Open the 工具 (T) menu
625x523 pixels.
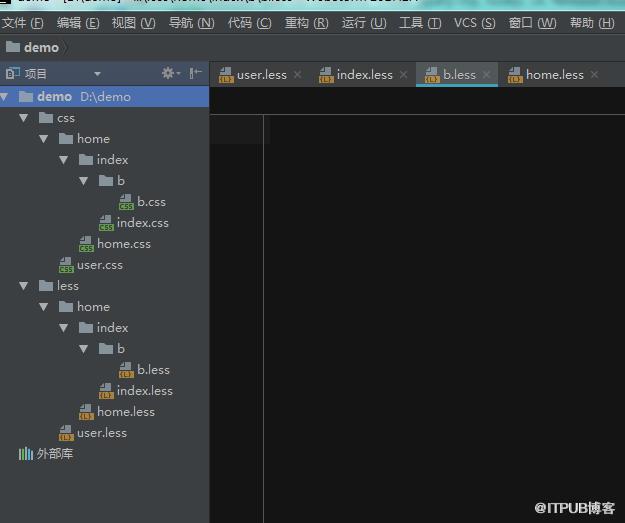point(420,23)
